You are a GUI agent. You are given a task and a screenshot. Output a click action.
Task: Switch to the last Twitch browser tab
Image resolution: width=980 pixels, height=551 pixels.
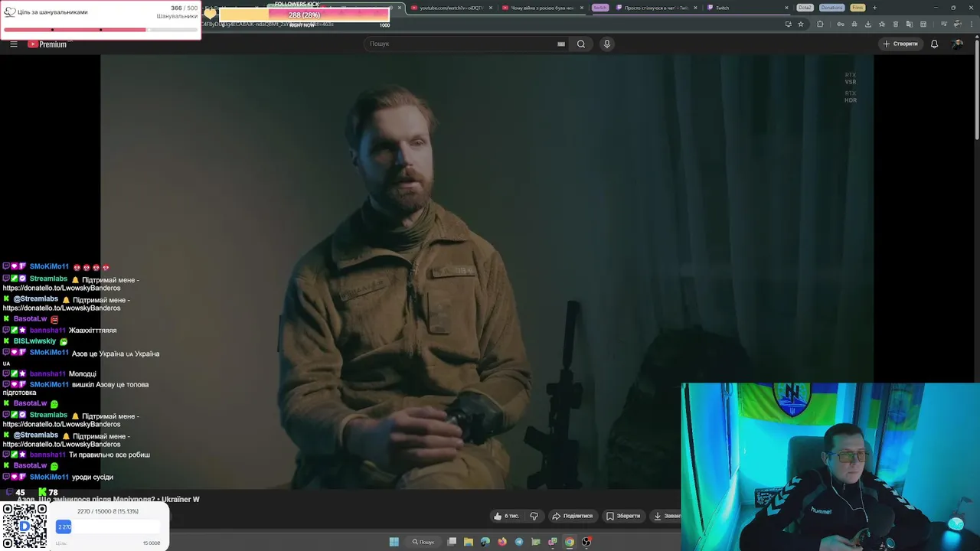point(746,8)
